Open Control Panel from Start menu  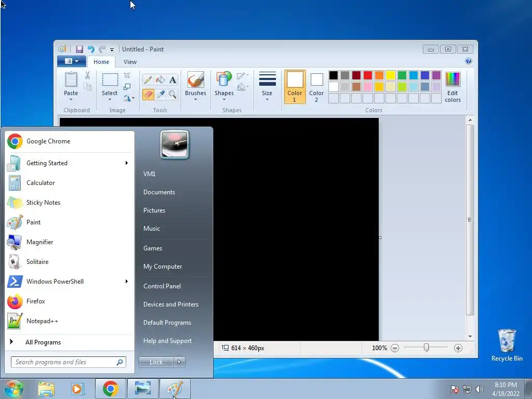coord(162,286)
